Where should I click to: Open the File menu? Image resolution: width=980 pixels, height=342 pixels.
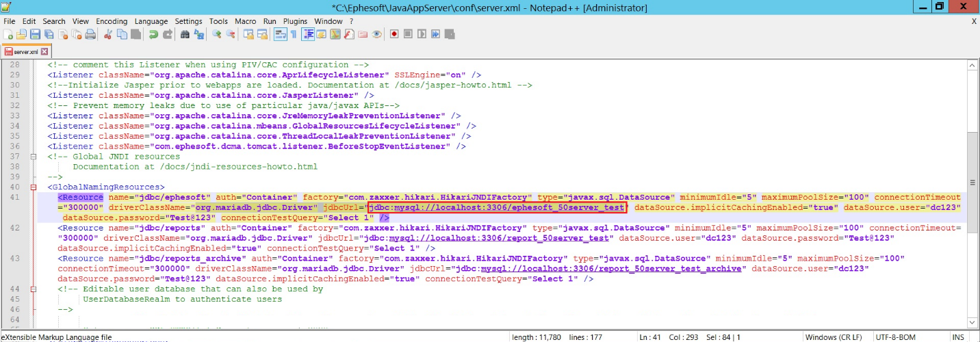[x=10, y=21]
